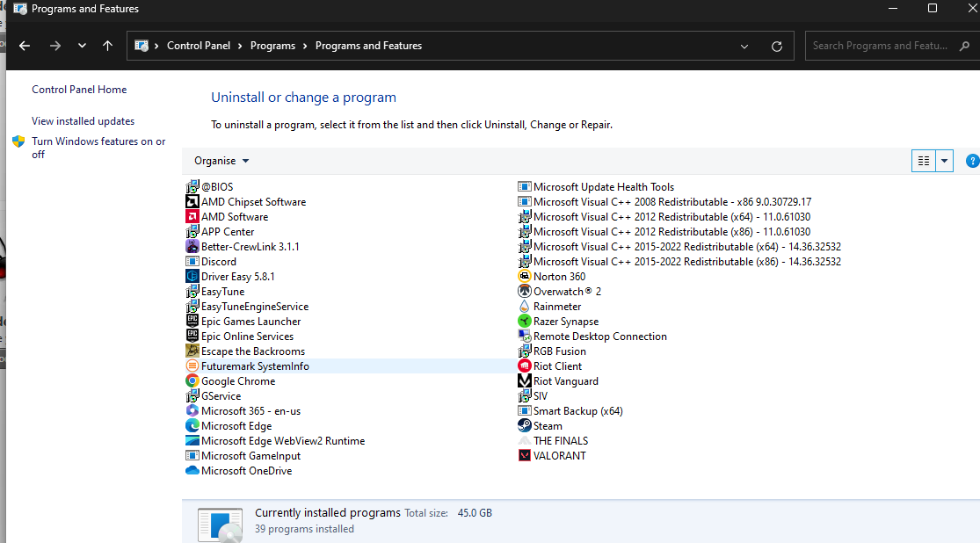
Task: Select the Rainmeter droplet icon
Action: click(x=525, y=307)
